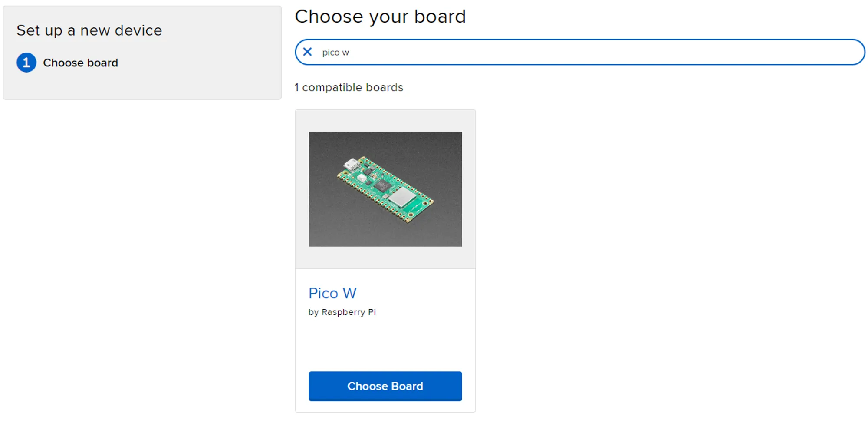This screenshot has width=868, height=423.
Task: Open the Pico W title link
Action: click(x=332, y=293)
